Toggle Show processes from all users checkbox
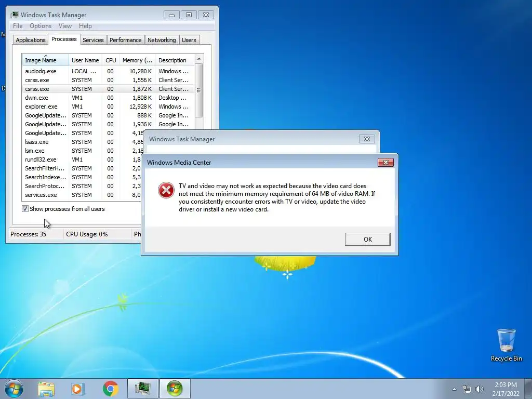Viewport: 532px width, 399px height. [25, 209]
